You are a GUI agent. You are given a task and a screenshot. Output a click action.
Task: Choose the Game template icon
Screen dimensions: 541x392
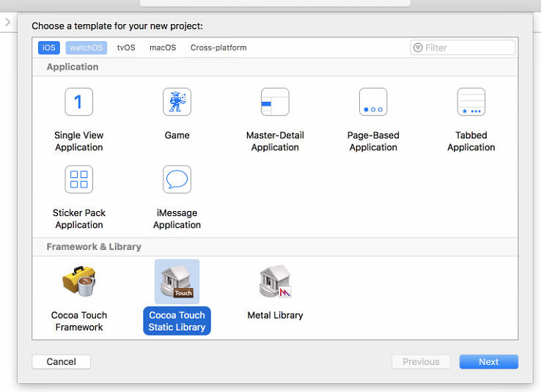pyautogui.click(x=177, y=102)
